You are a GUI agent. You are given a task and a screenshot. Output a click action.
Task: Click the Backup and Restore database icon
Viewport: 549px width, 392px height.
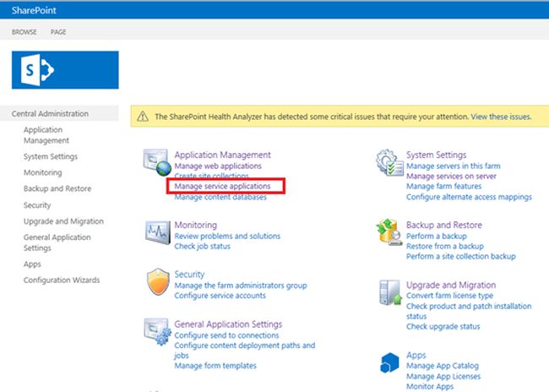click(x=389, y=232)
